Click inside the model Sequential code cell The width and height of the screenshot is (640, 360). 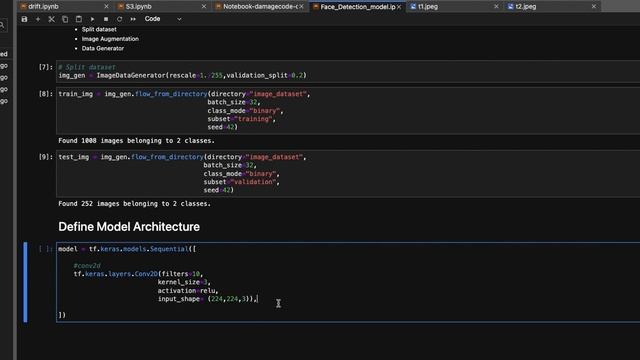(x=348, y=282)
